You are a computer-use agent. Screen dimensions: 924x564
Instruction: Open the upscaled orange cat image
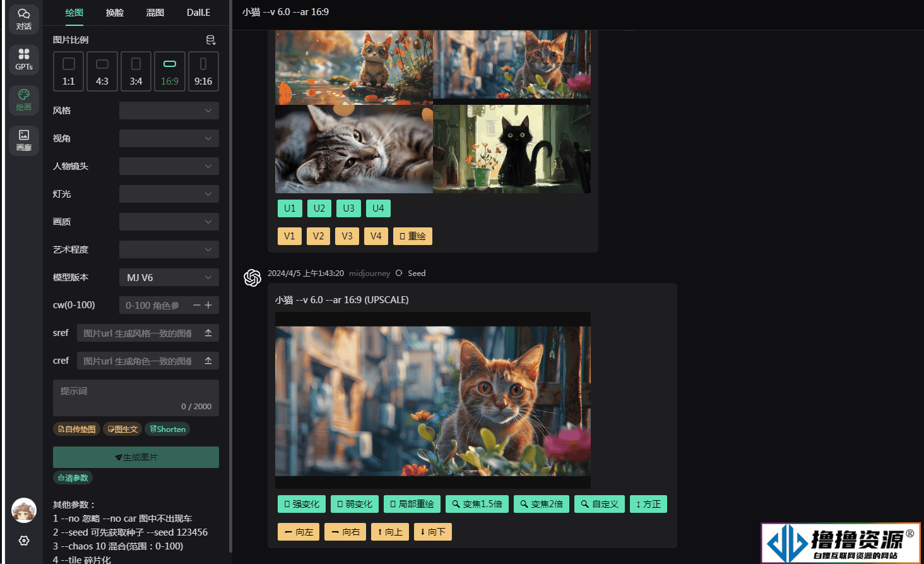coord(433,400)
